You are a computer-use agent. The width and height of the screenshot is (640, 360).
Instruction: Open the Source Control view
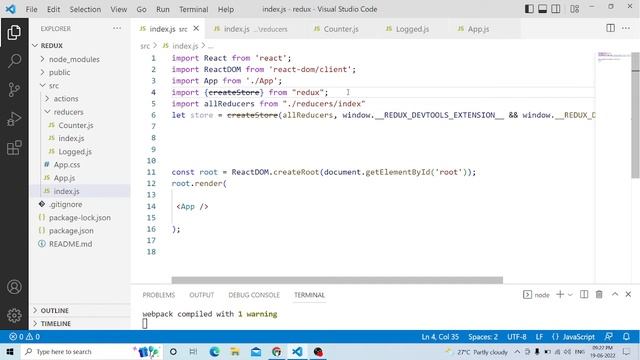(14, 89)
